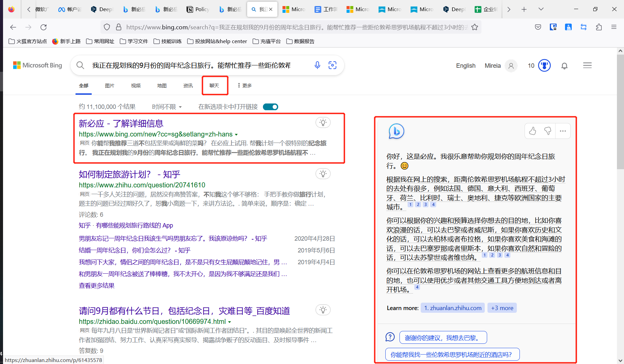
Task: Choose suggestion 谢谢你的建议，我想去巴黎
Action: [443, 338]
